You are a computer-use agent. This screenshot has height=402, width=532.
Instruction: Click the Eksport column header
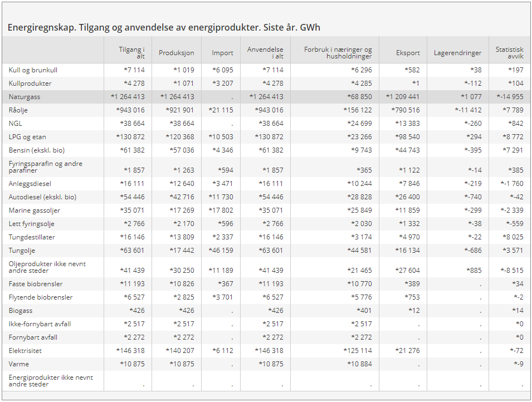(x=408, y=53)
